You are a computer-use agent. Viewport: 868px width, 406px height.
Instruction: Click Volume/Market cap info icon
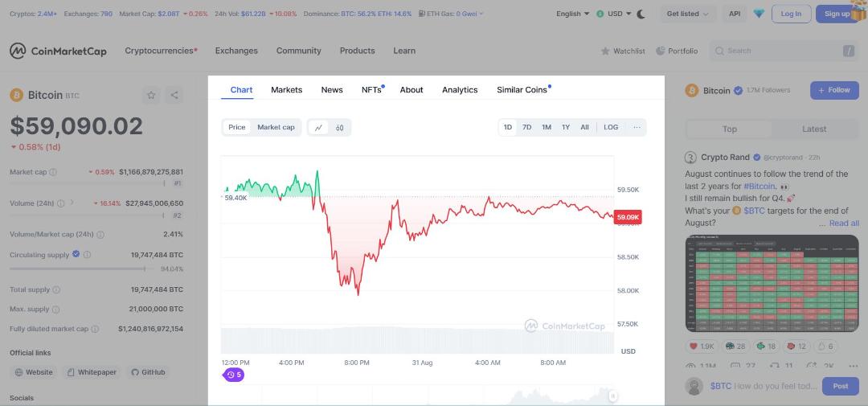coord(100,234)
